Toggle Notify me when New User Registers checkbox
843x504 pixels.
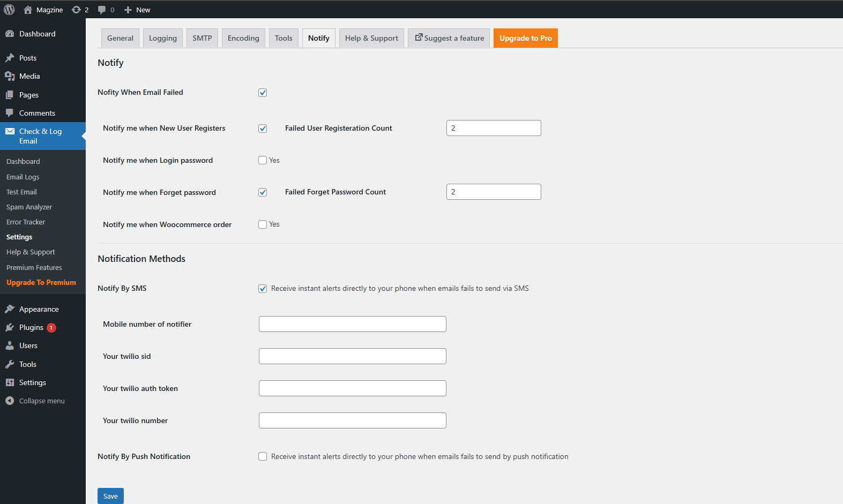(x=263, y=129)
